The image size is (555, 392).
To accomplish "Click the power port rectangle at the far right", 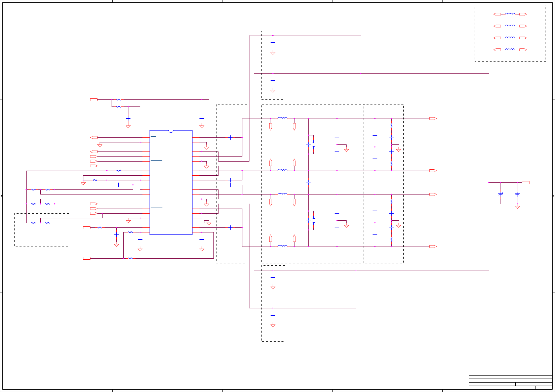I will pyautogui.click(x=525, y=182).
